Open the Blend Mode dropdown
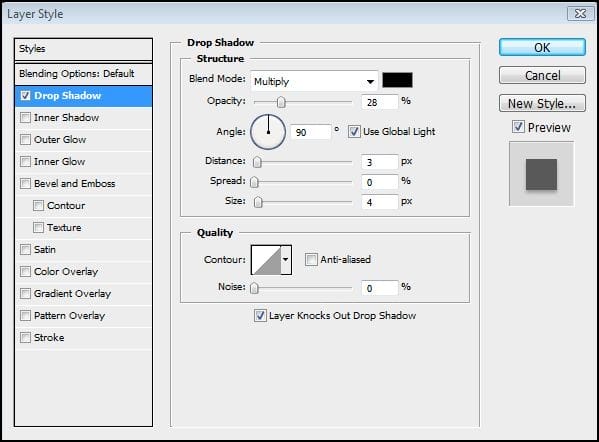 tap(314, 81)
